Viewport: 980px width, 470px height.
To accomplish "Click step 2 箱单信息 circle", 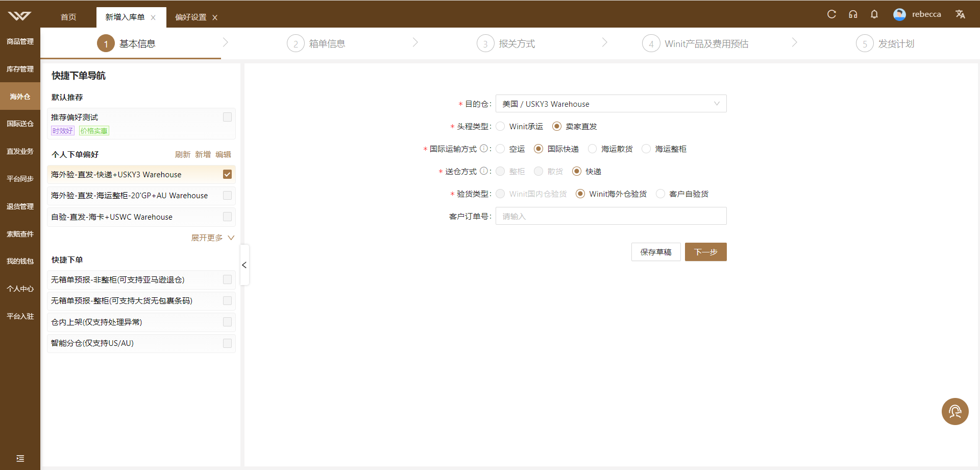I will 296,43.
